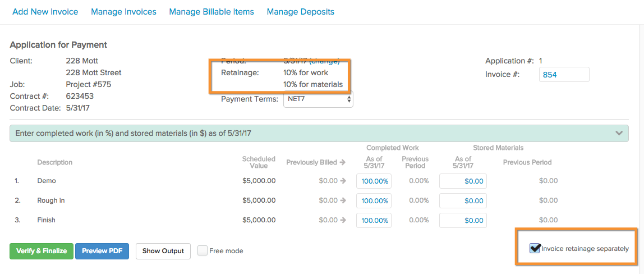Switch to Manage Deposits
This screenshot has height=274, width=644.
tap(301, 12)
